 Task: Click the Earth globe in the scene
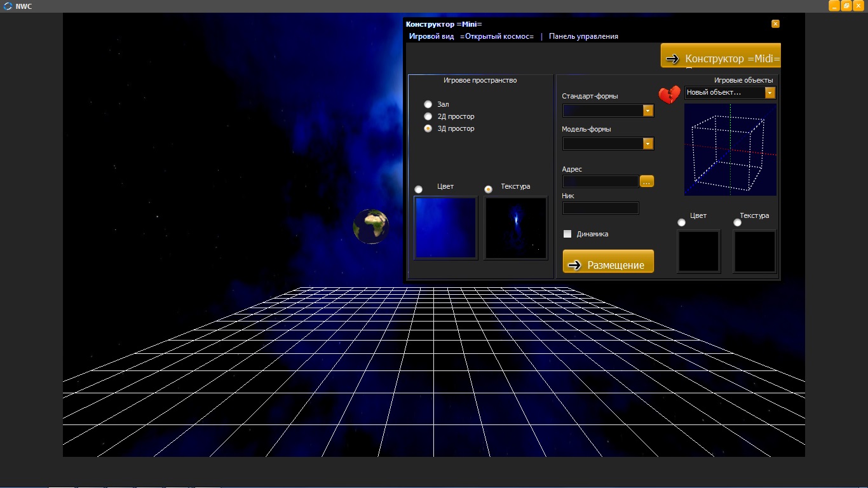tap(371, 226)
